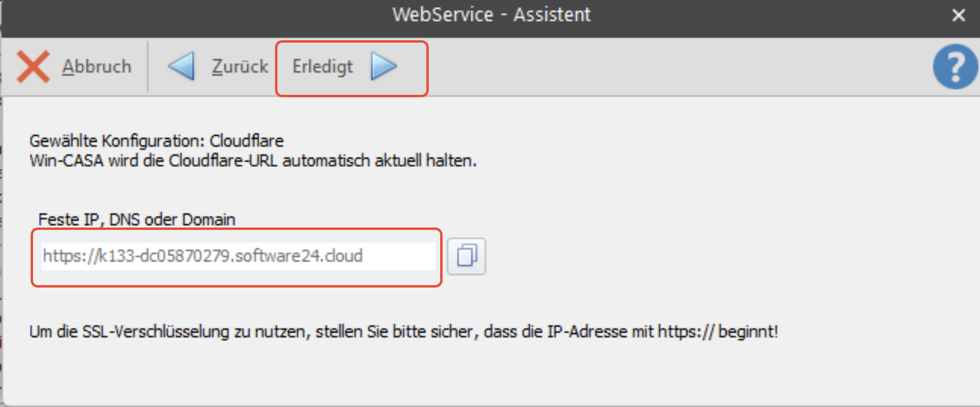Click 'https://' in the SSL hint sentence
980x407 pixels.
click(686, 331)
